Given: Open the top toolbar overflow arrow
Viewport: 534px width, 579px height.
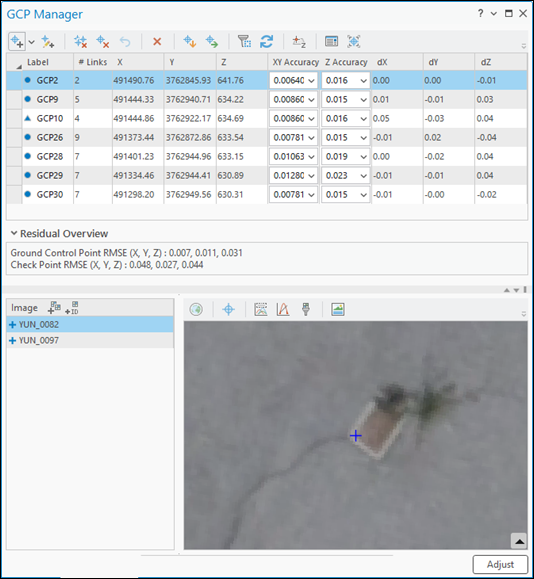Looking at the screenshot, I should tap(524, 46).
